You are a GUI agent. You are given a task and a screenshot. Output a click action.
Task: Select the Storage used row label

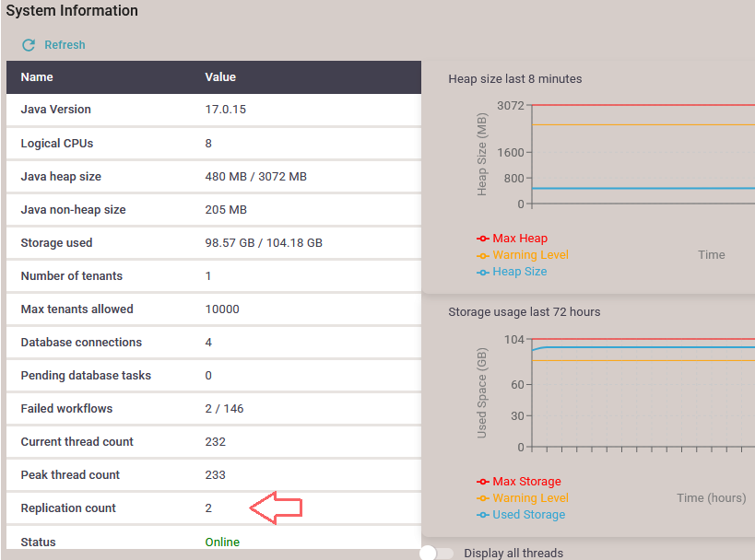point(56,243)
